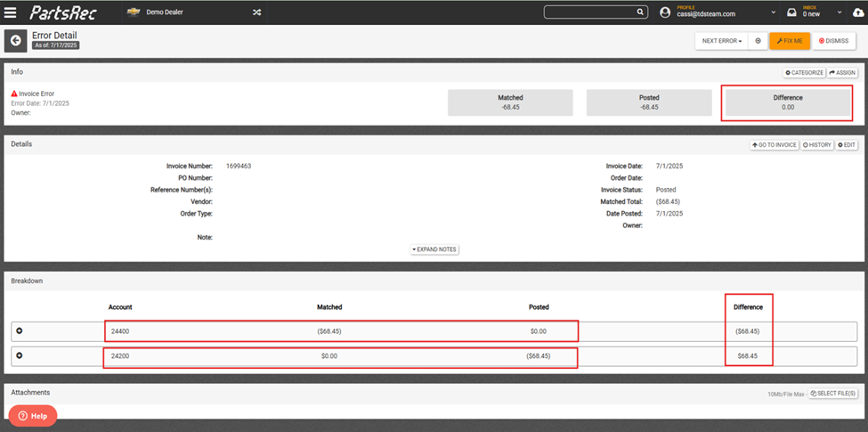Expand the 24200 account row
The image size is (868, 432).
(x=20, y=355)
